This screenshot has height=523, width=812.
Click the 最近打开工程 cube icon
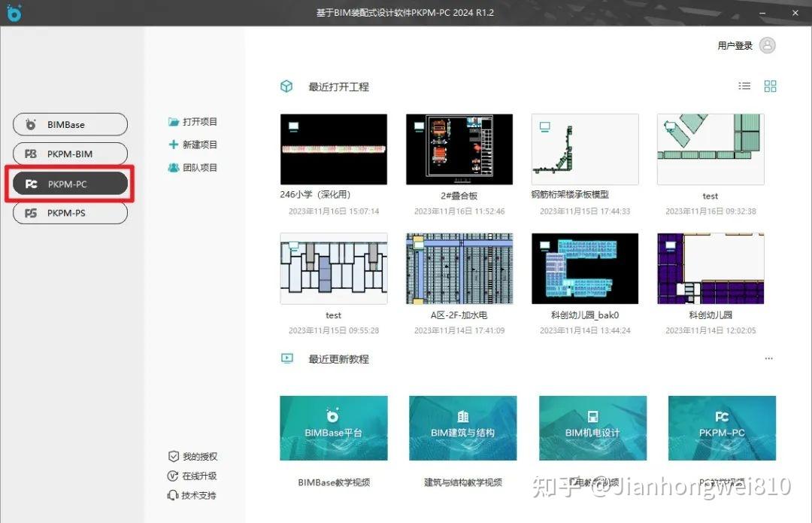286,86
